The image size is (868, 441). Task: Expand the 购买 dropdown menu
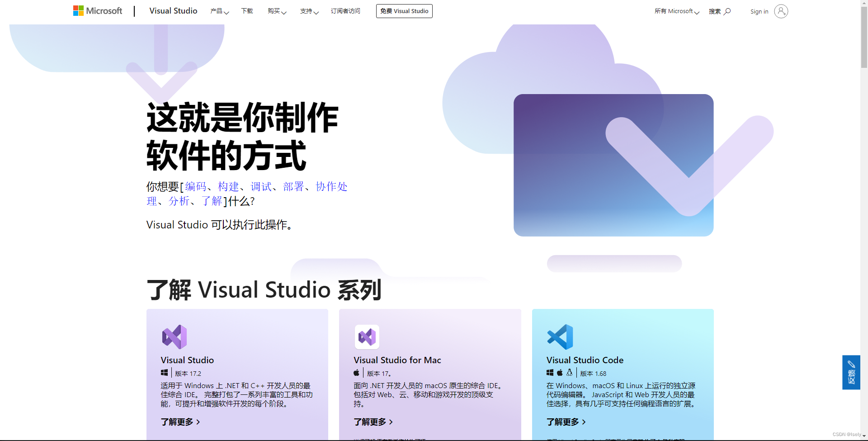point(277,11)
